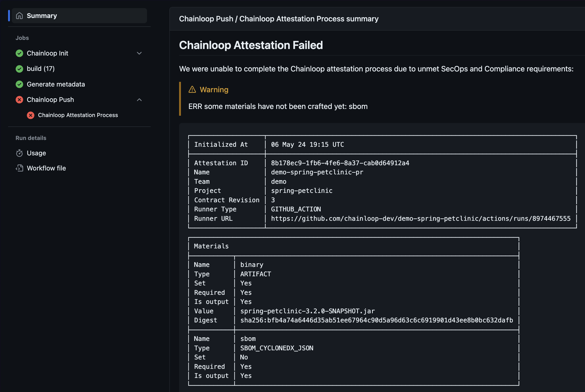
Task: View the Workflow file
Action: pyautogui.click(x=46, y=168)
